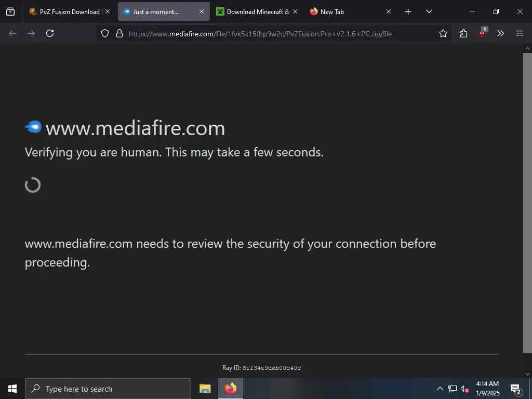Click scrollbar up arrow
This screenshot has height=399, width=532.
[527, 48]
